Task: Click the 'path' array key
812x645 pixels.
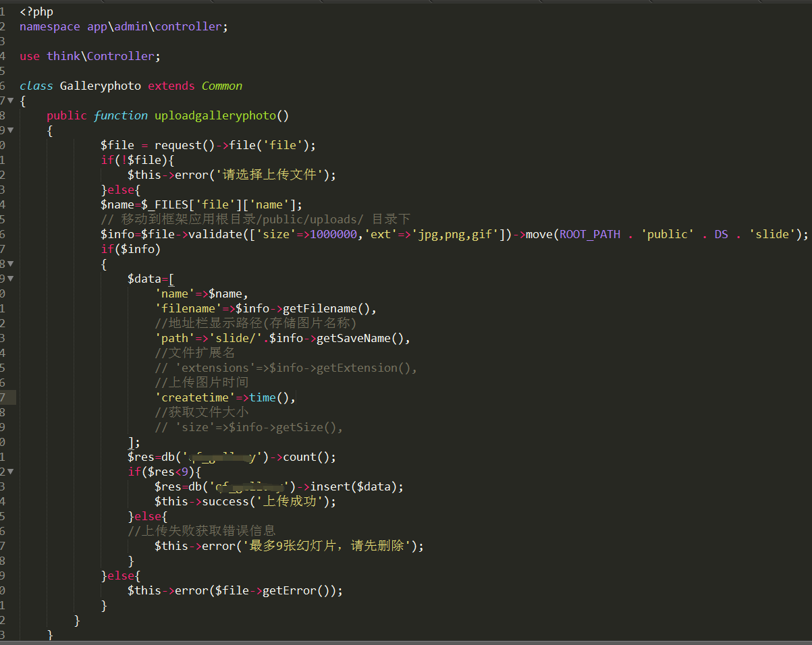Action: coord(175,338)
